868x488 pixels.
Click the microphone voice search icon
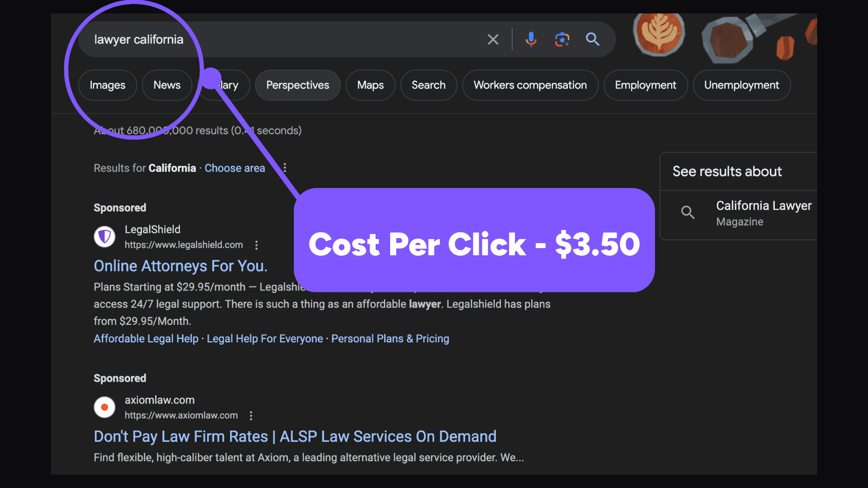[x=531, y=39]
